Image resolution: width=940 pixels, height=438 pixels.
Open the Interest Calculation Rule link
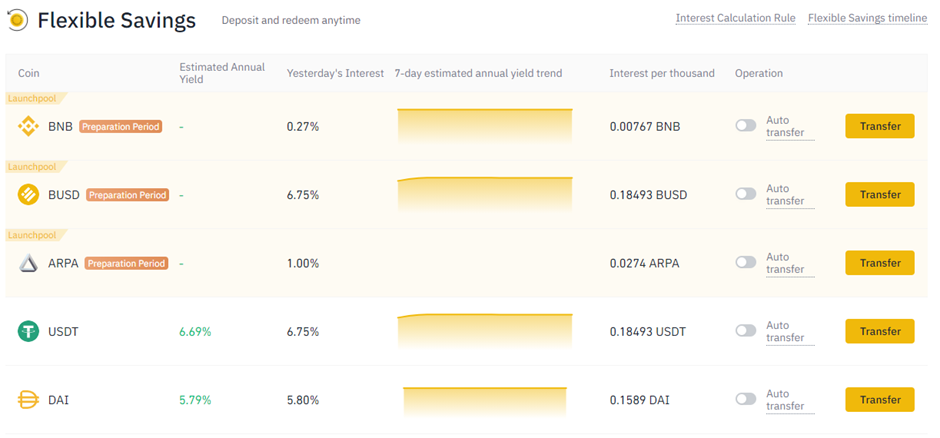coord(735,19)
